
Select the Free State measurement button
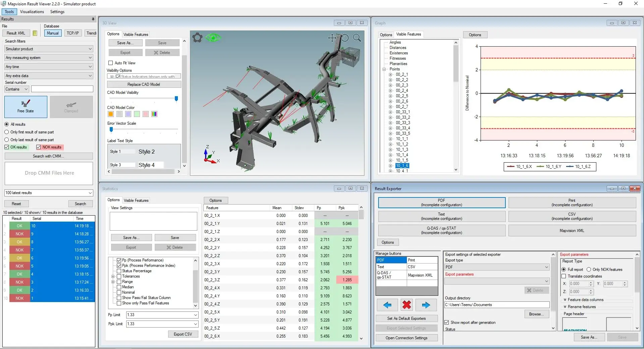tap(26, 107)
